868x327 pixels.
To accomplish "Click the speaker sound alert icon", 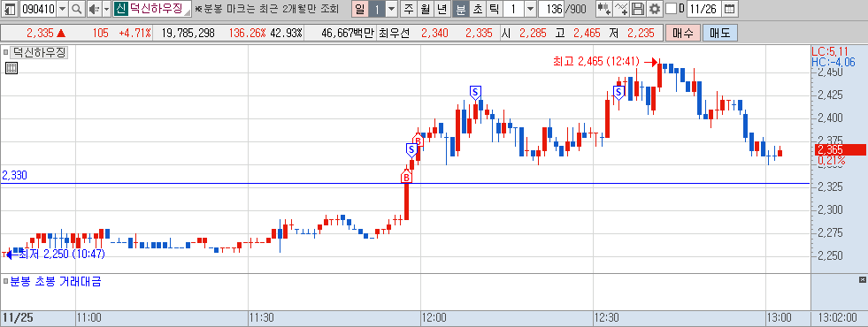I will [94, 9].
